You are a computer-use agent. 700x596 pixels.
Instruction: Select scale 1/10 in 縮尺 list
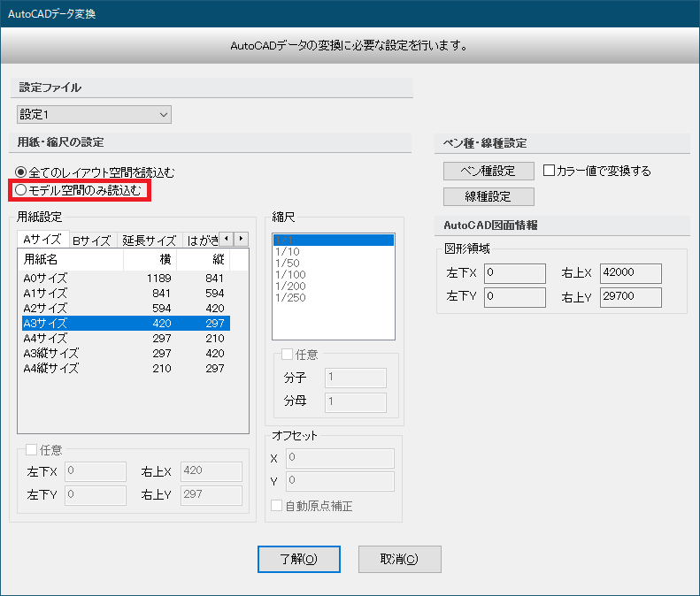(x=334, y=252)
